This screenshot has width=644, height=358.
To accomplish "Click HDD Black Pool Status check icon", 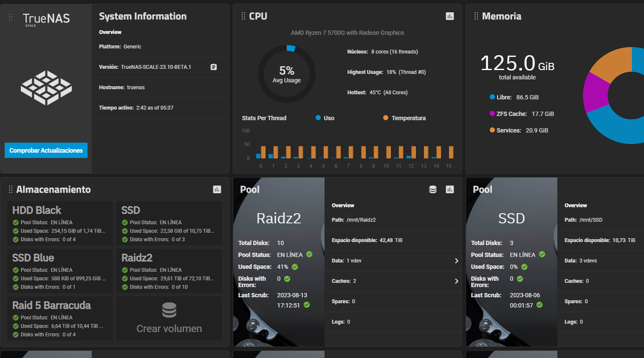I will pos(16,223).
